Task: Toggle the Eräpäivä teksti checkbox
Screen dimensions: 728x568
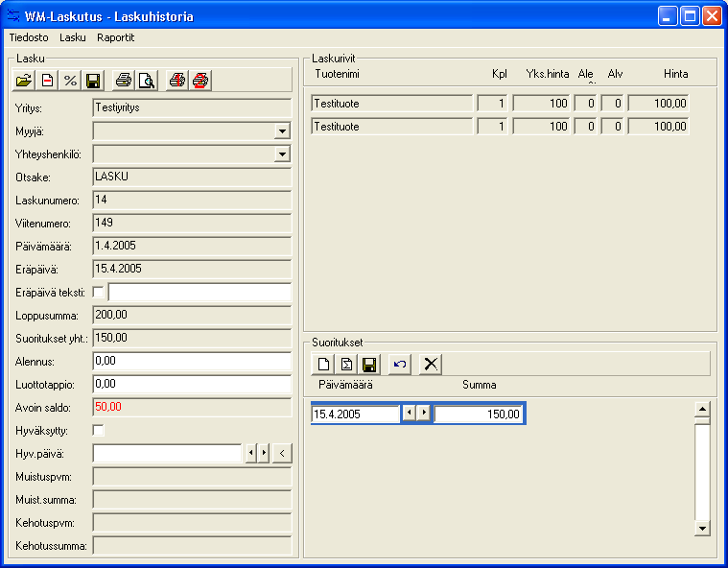Action: [x=99, y=292]
